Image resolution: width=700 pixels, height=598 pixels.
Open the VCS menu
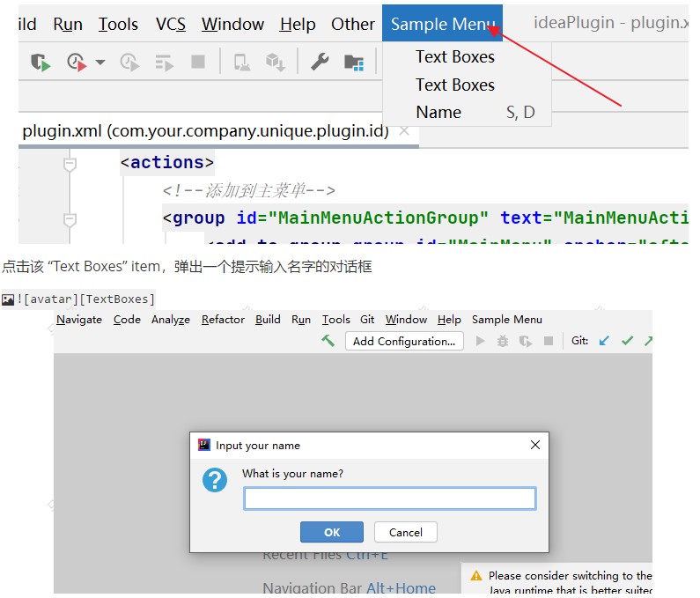171,24
